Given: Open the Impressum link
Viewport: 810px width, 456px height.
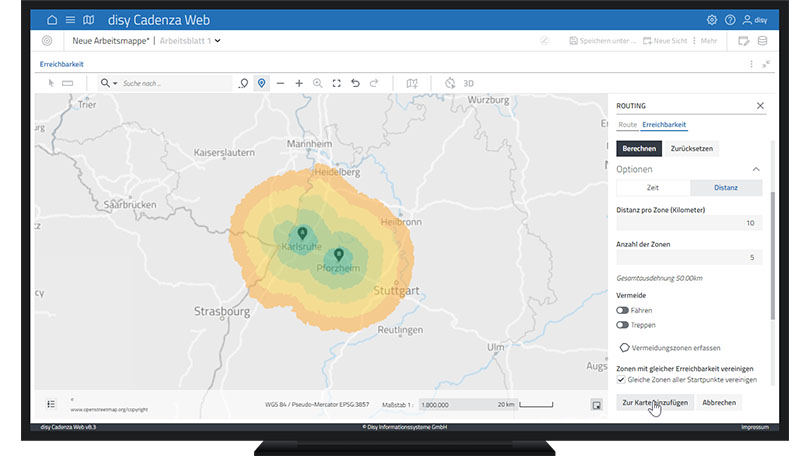Looking at the screenshot, I should click(x=755, y=427).
